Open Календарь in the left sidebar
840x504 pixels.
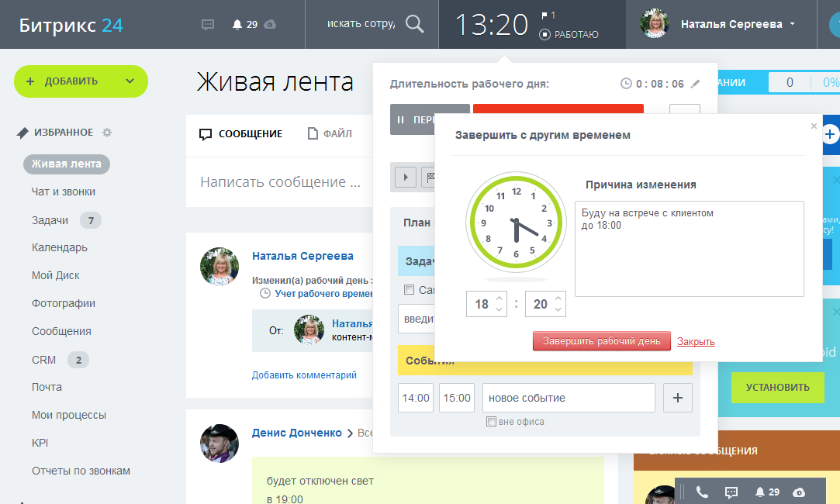click(x=59, y=247)
